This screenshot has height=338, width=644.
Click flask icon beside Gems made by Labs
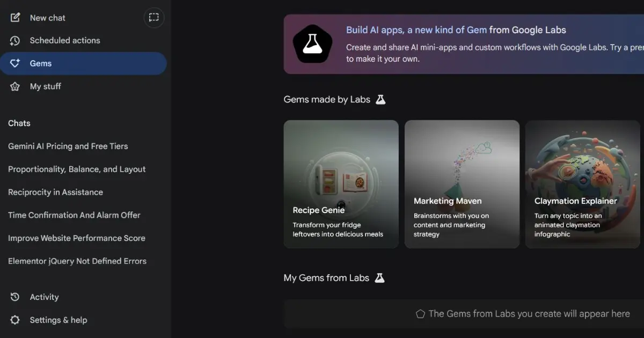click(380, 100)
